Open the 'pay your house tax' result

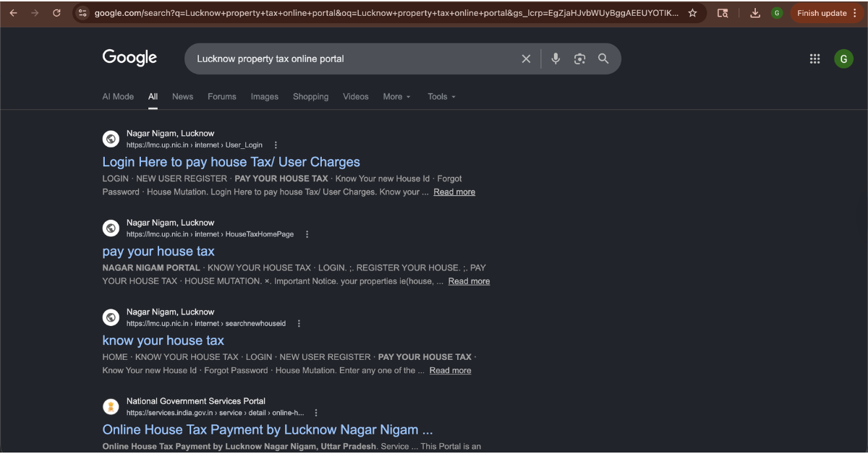point(158,252)
